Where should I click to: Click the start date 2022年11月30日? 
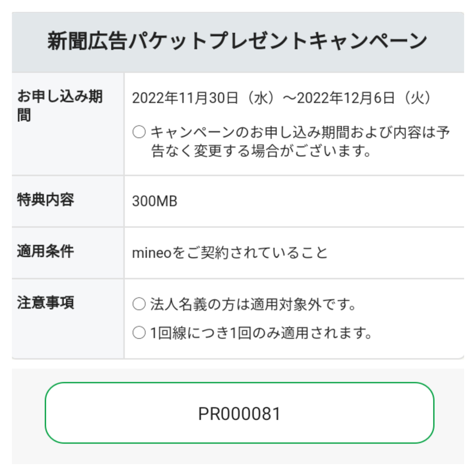pyautogui.click(x=185, y=98)
